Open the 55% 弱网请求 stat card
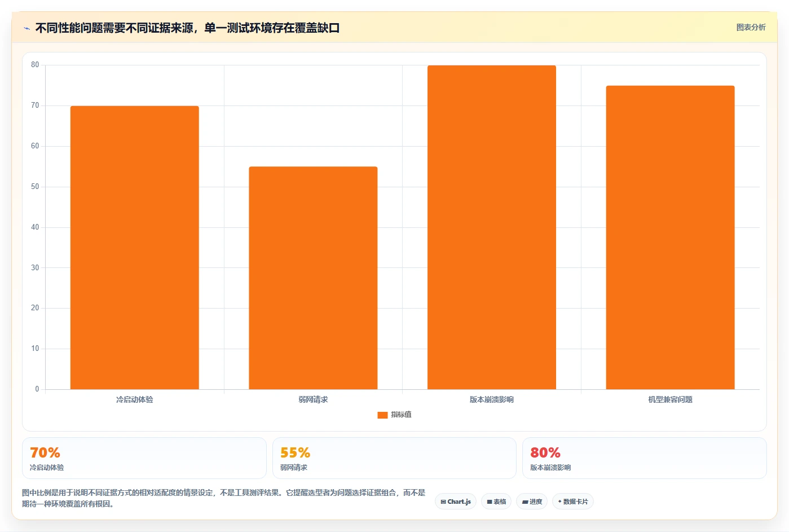This screenshot has height=532, width=789. (394, 458)
